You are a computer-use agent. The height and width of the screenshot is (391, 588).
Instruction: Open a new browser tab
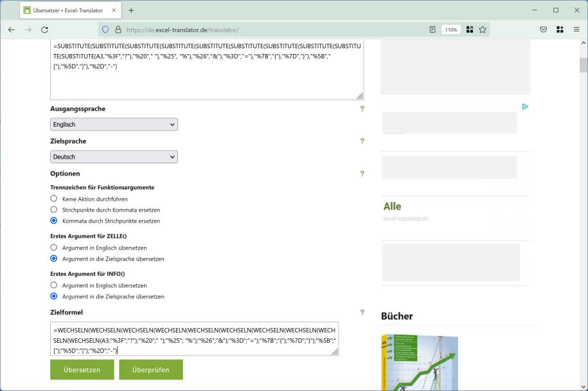click(132, 10)
